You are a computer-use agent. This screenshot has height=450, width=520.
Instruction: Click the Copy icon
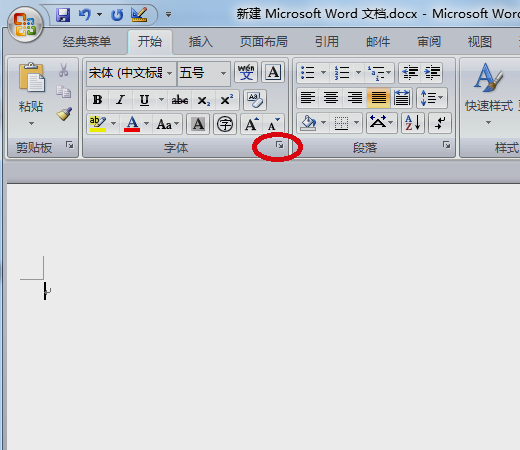tap(63, 92)
